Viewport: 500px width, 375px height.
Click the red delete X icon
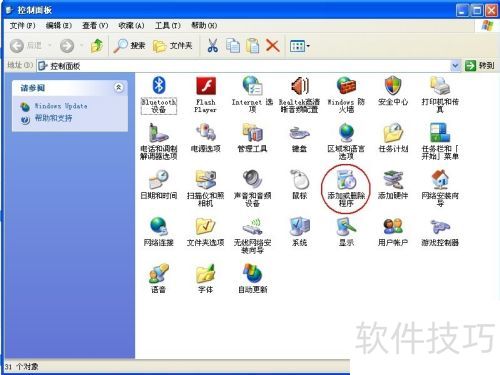point(273,46)
